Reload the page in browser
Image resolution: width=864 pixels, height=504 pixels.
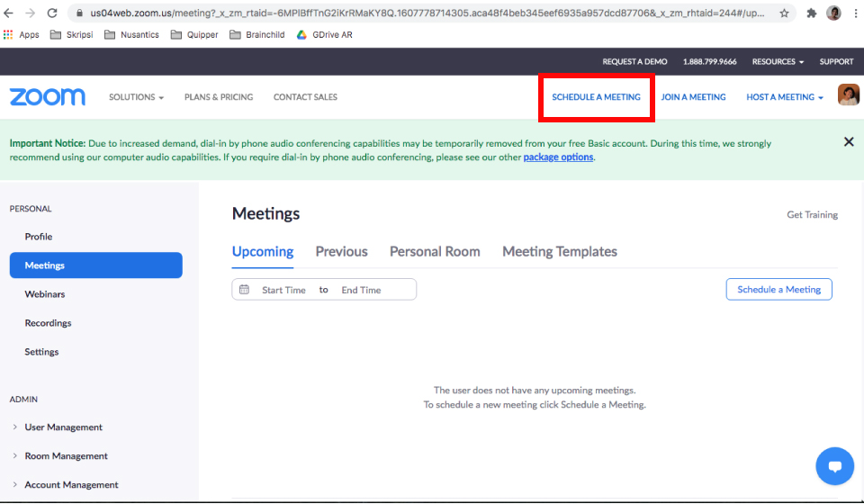click(x=52, y=13)
